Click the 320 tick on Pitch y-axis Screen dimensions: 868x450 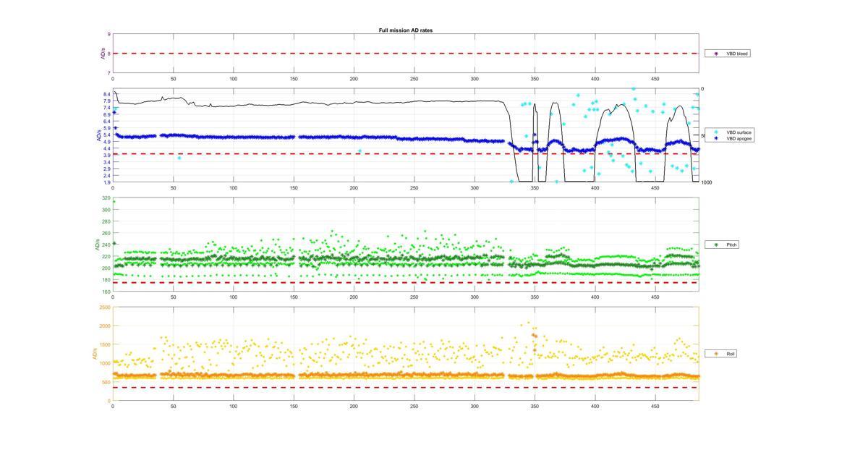pyautogui.click(x=106, y=198)
